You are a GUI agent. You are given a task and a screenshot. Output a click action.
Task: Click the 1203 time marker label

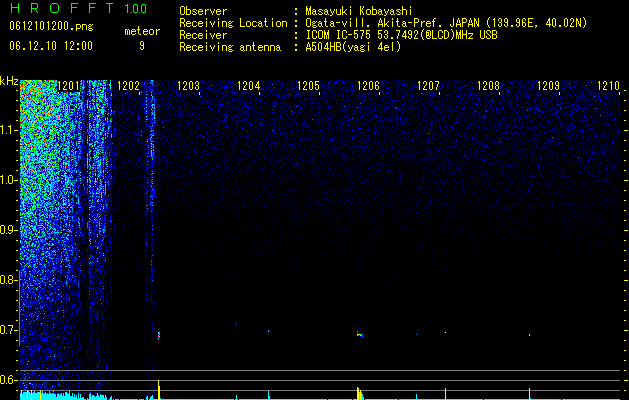pyautogui.click(x=188, y=86)
